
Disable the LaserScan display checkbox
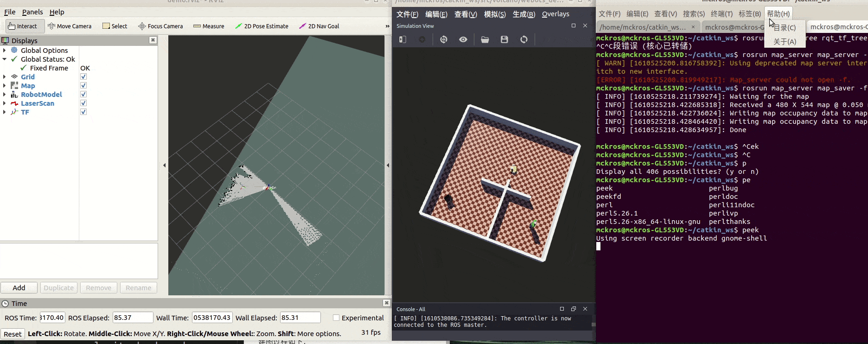click(83, 103)
